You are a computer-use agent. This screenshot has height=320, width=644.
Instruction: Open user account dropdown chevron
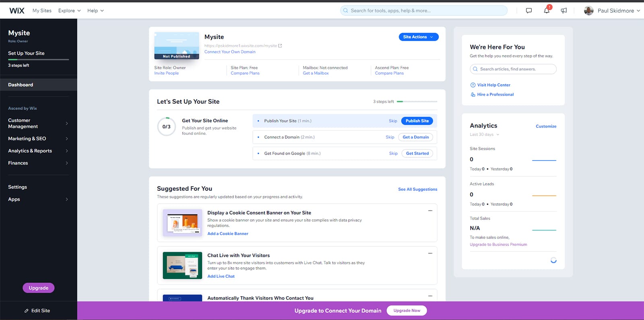pyautogui.click(x=638, y=11)
